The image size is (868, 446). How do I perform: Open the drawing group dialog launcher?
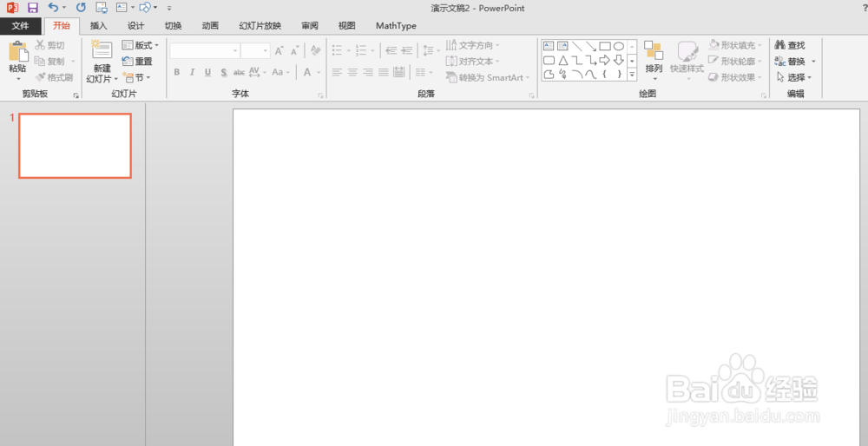(x=765, y=95)
